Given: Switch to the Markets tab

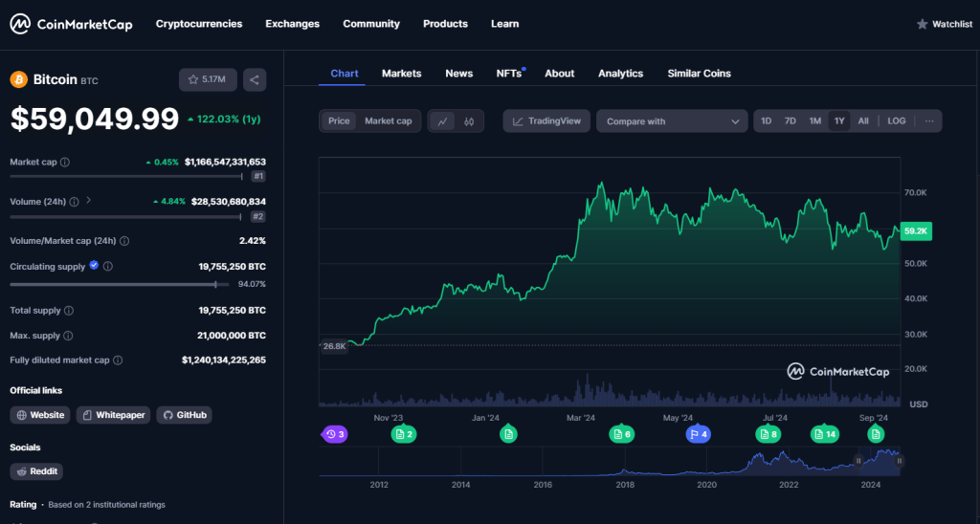Looking at the screenshot, I should pos(401,73).
